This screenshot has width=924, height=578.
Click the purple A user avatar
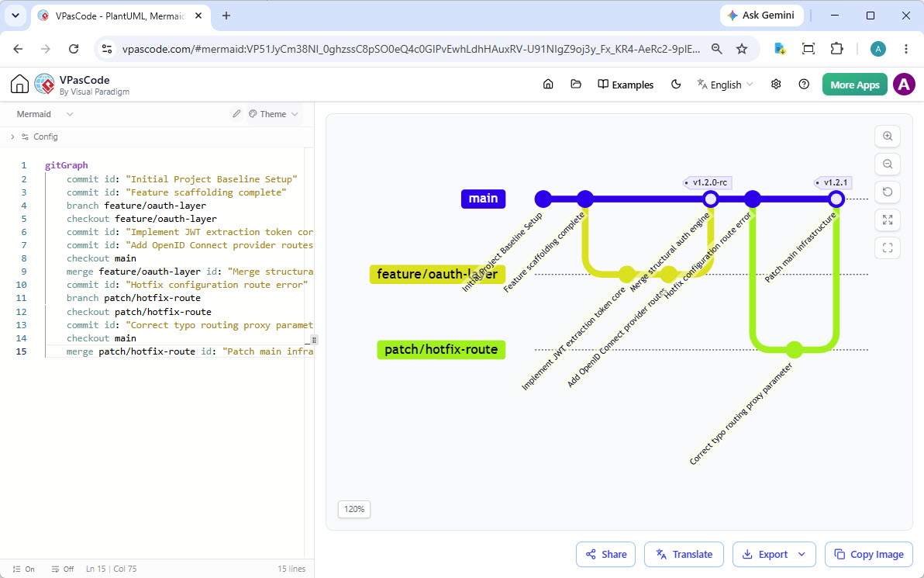pyautogui.click(x=904, y=85)
